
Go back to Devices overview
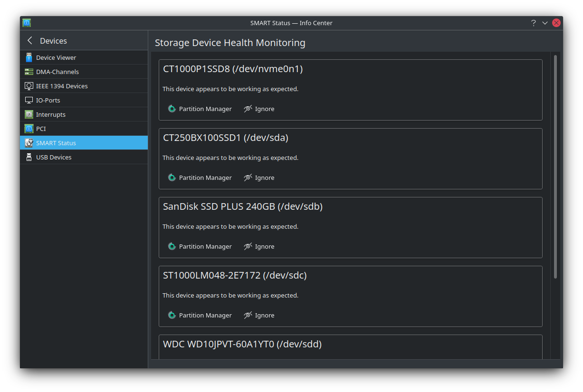[29, 40]
